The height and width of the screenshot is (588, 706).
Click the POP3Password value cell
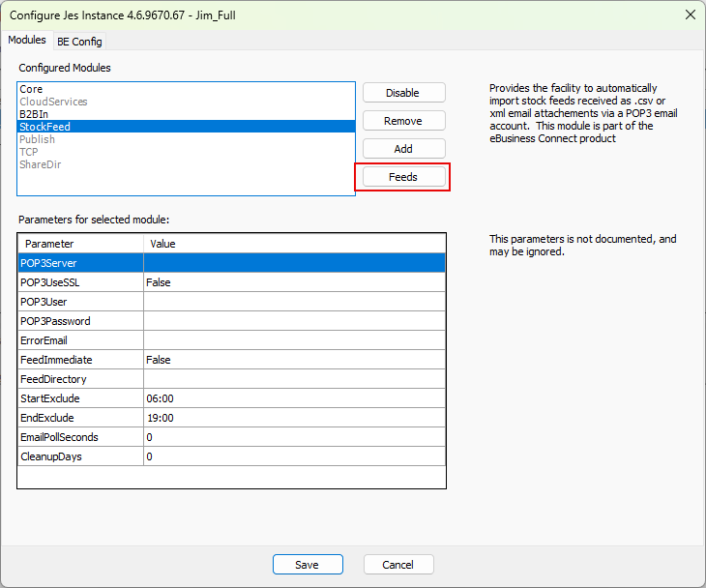coord(294,321)
